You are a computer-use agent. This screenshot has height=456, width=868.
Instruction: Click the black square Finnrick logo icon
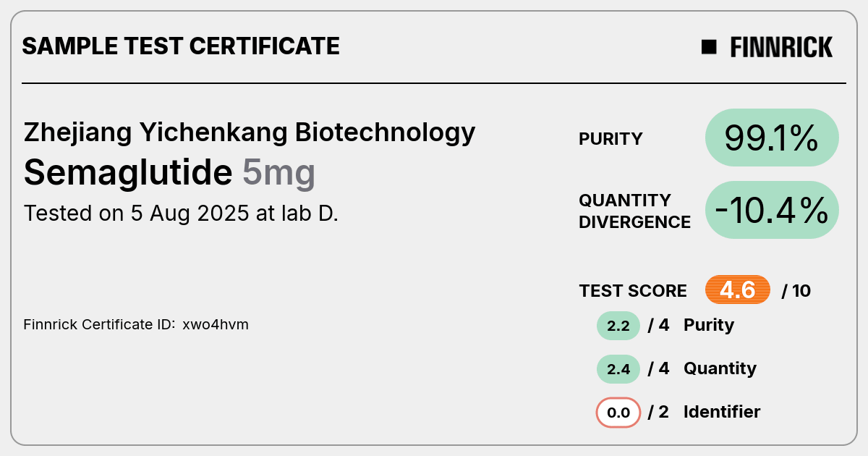(709, 47)
